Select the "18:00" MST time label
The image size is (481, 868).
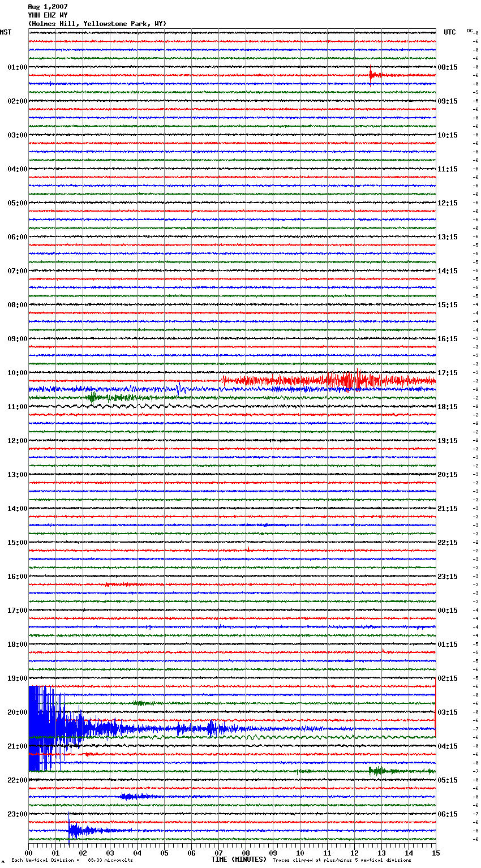(18, 644)
